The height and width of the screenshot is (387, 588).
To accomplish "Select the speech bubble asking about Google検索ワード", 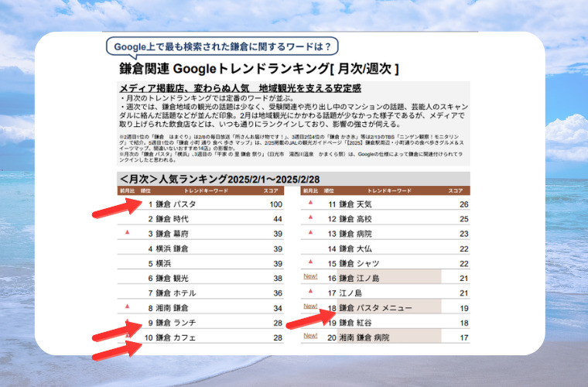I will click(222, 47).
